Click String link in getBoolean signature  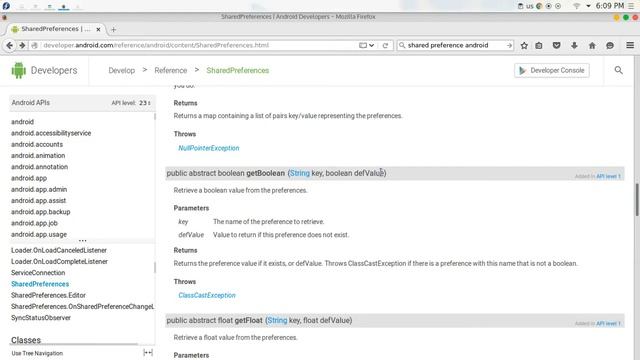[300, 173]
